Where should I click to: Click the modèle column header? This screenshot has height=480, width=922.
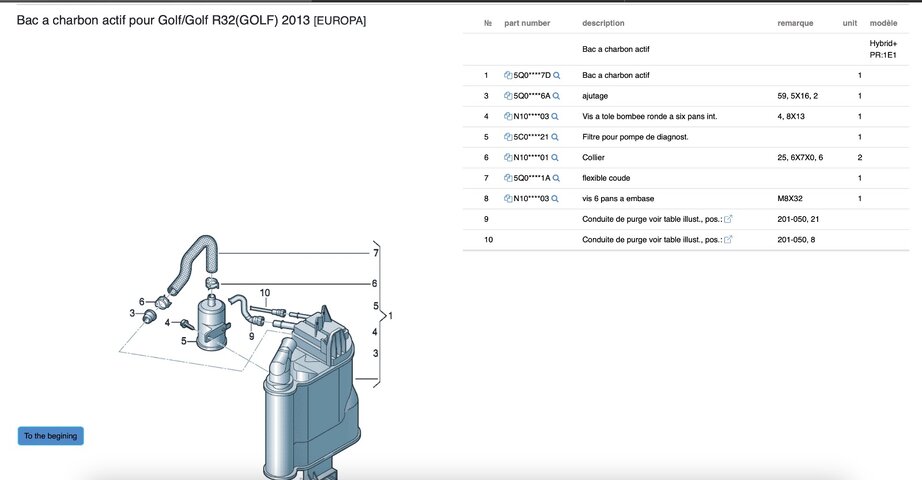point(883,23)
